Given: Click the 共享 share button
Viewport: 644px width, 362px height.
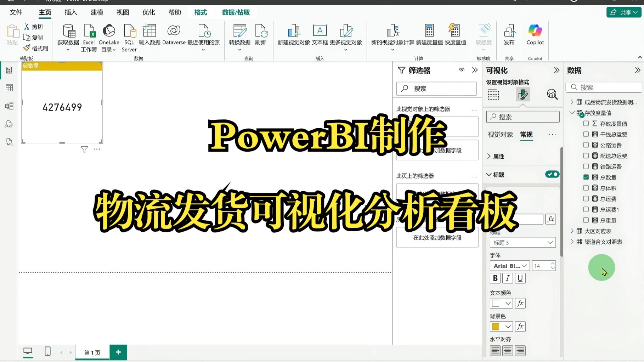Looking at the screenshot, I should (x=623, y=12).
